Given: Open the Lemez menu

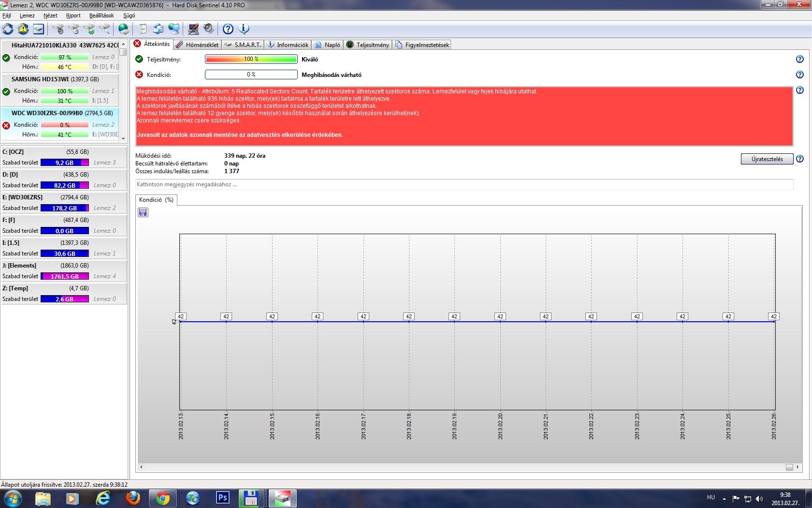Looking at the screenshot, I should click(x=27, y=15).
